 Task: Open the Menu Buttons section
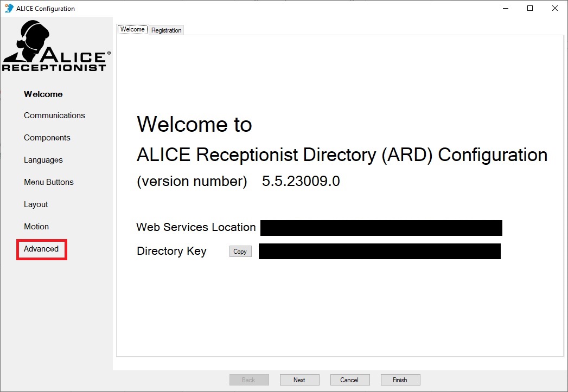pos(48,182)
